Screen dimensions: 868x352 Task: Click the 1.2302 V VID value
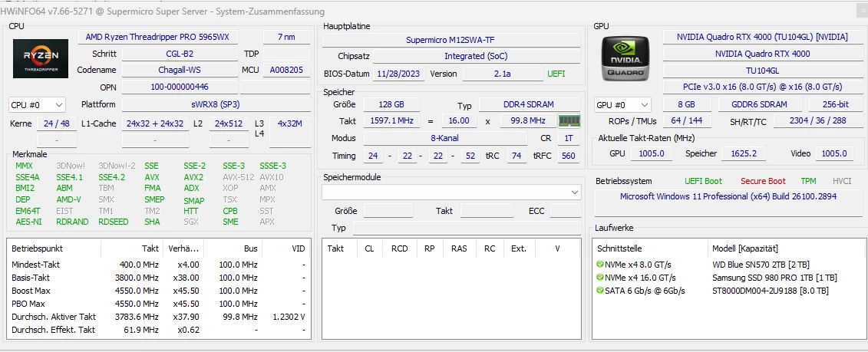289,317
